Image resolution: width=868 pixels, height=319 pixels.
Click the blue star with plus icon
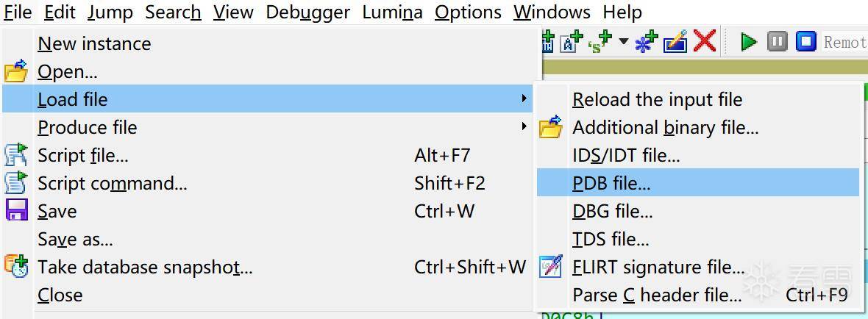click(x=647, y=43)
